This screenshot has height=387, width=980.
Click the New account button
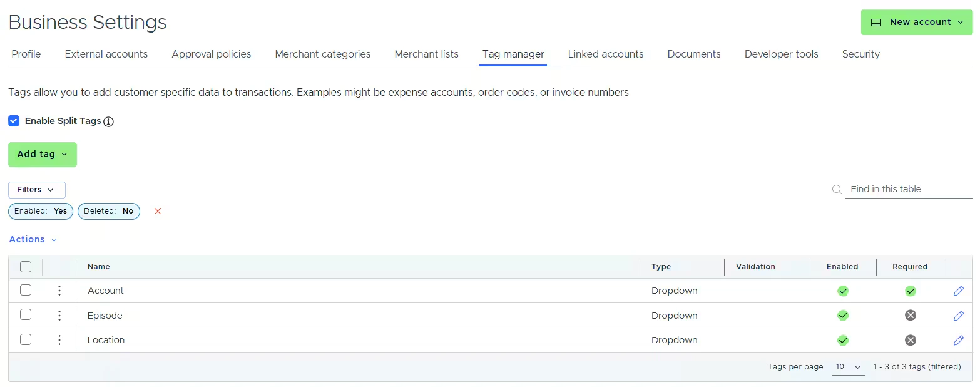point(916,23)
